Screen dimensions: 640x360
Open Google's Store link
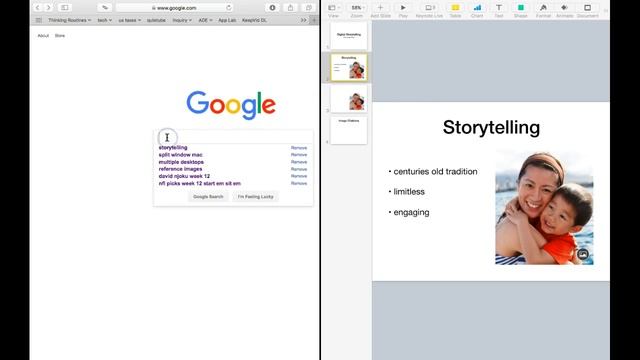click(60, 36)
